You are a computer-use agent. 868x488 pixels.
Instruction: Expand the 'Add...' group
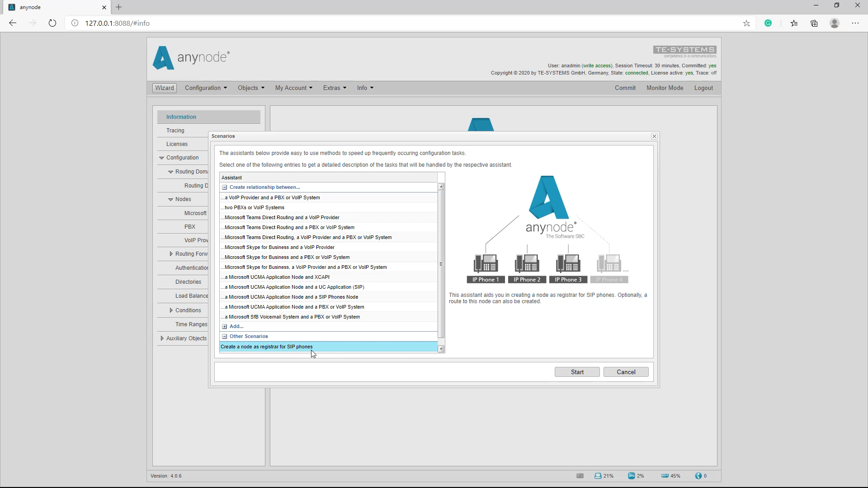225,326
